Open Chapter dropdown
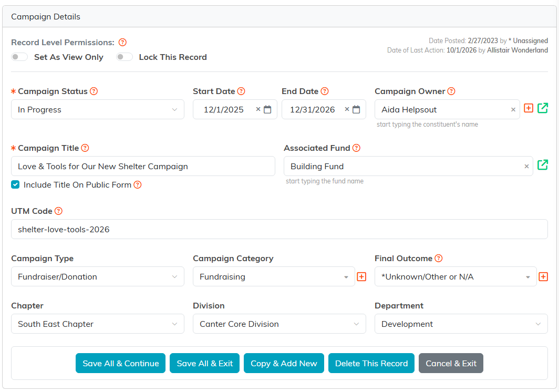The image size is (559, 392). (x=98, y=324)
